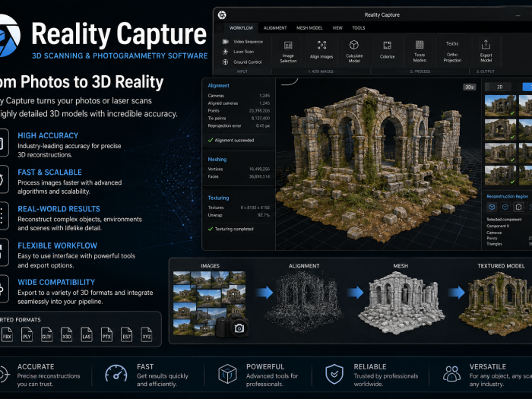Click the gray MESH model image
532x399 pixels.
(x=401, y=302)
